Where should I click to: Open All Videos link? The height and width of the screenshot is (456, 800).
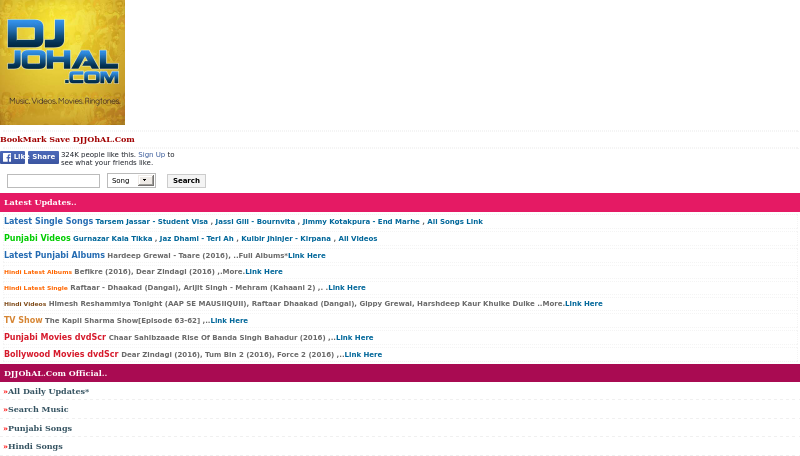coord(358,239)
